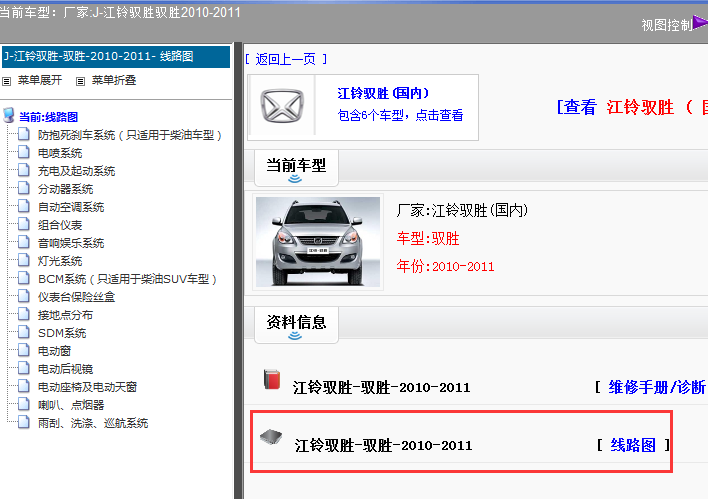
Task: Click the page icon for 电喷系统
Action: (24, 152)
